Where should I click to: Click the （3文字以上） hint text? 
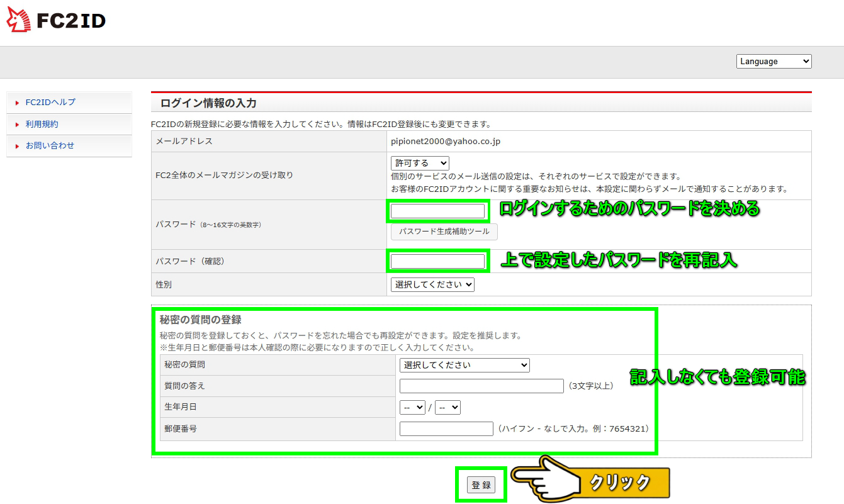[590, 386]
